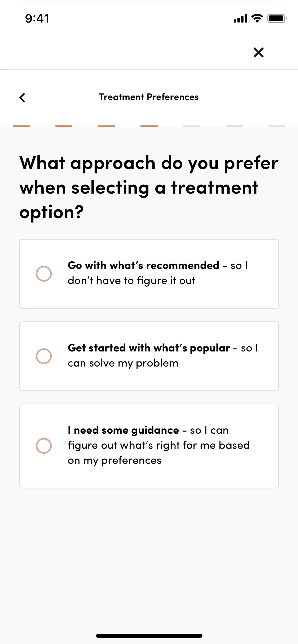Tap the Treatment Preferences header title

[x=149, y=97]
